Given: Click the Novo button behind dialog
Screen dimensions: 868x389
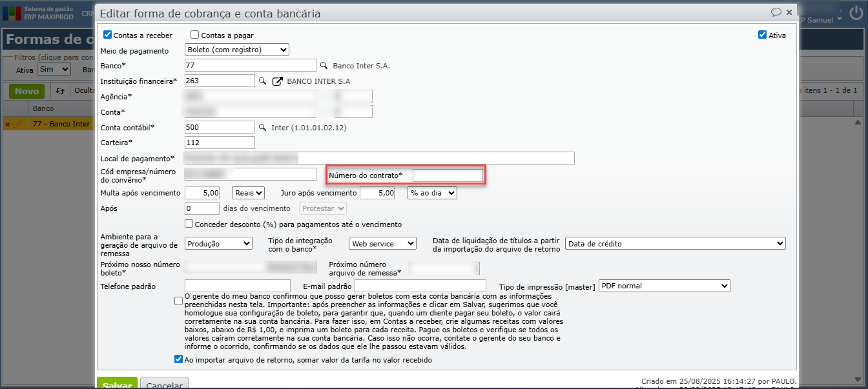Looking at the screenshot, I should tap(26, 92).
